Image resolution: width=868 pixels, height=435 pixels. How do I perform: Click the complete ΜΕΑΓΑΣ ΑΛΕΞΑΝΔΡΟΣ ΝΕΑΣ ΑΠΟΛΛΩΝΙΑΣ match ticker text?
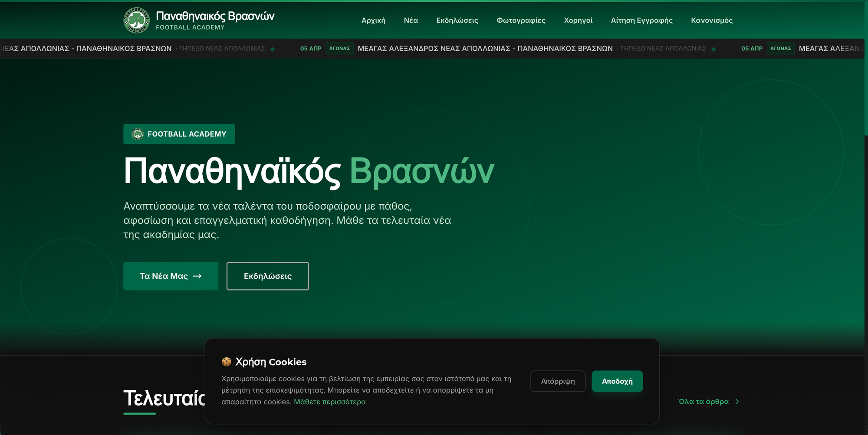(x=485, y=49)
